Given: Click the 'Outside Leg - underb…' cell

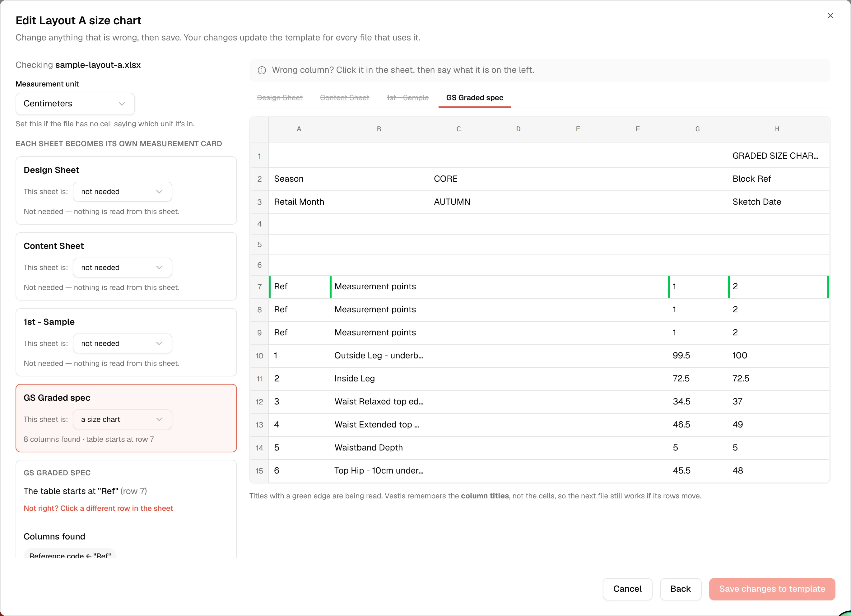Looking at the screenshot, I should click(x=379, y=356).
